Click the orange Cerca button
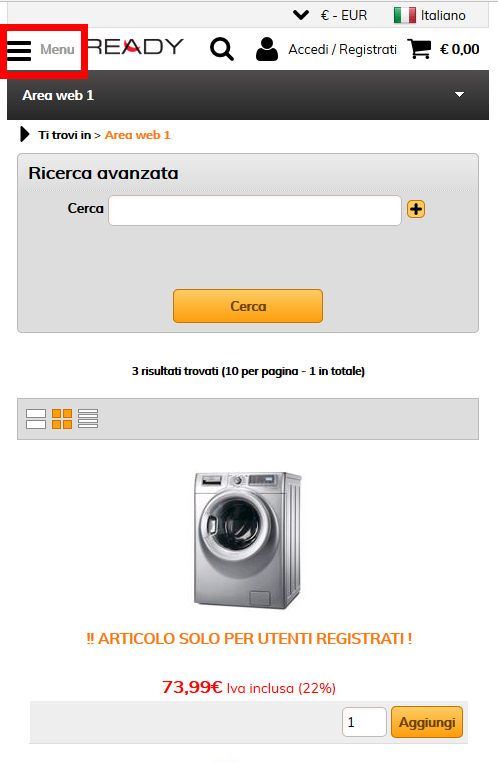Viewport: 498px width, 763px height. pyautogui.click(x=248, y=306)
